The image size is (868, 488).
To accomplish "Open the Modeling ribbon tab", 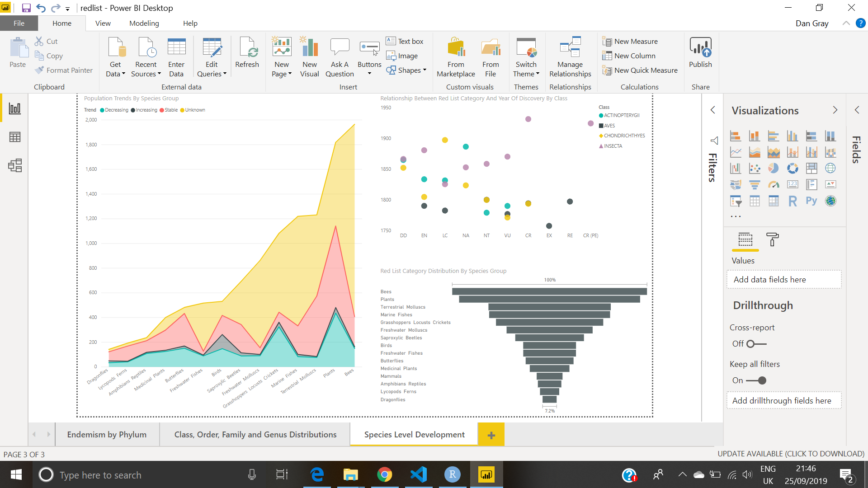I will tap(144, 23).
